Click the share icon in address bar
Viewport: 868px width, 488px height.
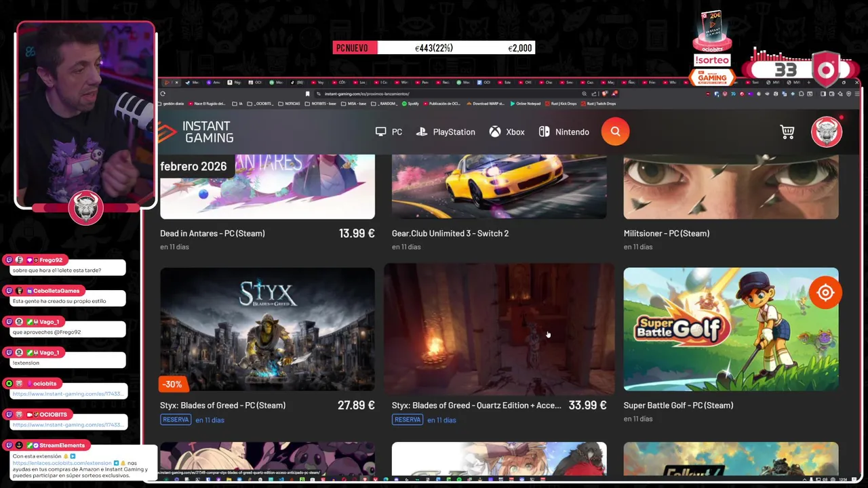pyautogui.click(x=594, y=94)
